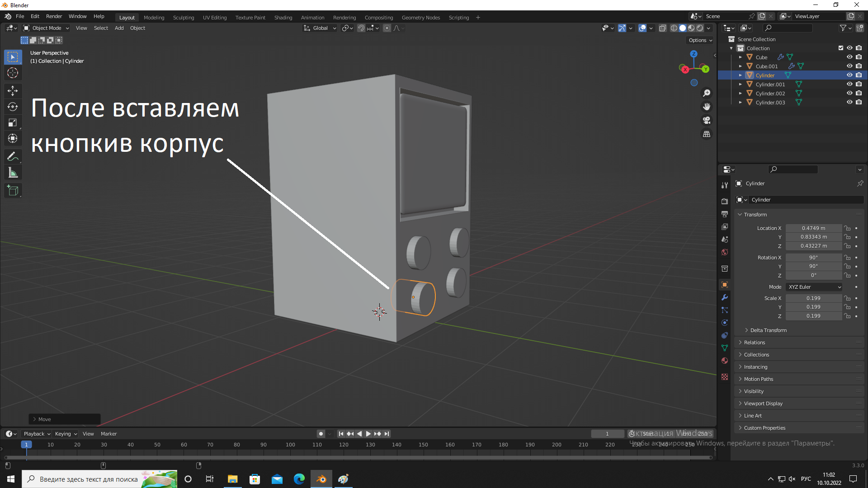Hide Cube.001 via its eye icon
Image resolution: width=868 pixels, height=488 pixels.
click(849, 66)
